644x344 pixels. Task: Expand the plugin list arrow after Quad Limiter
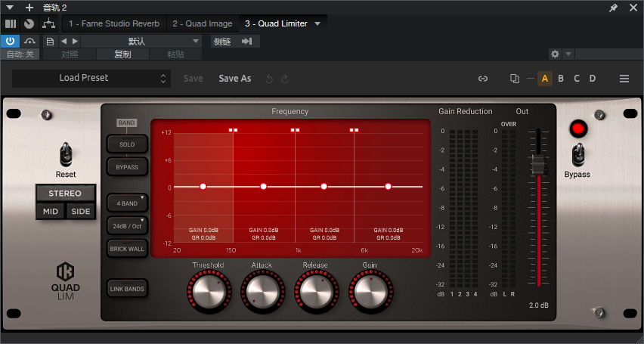click(317, 24)
